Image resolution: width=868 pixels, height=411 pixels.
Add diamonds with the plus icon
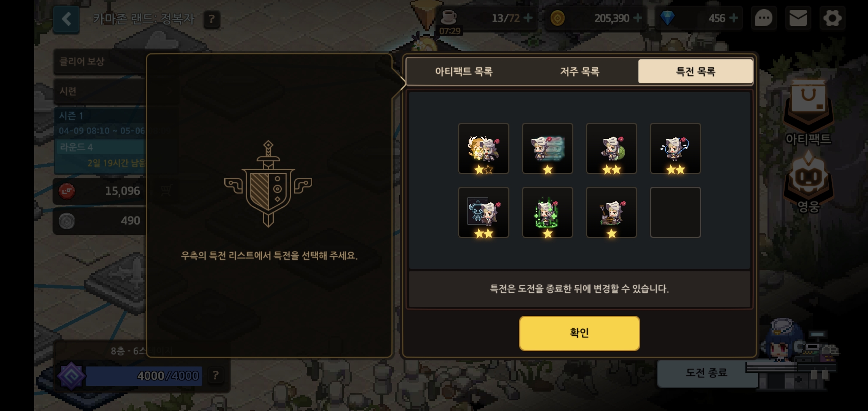(x=733, y=18)
